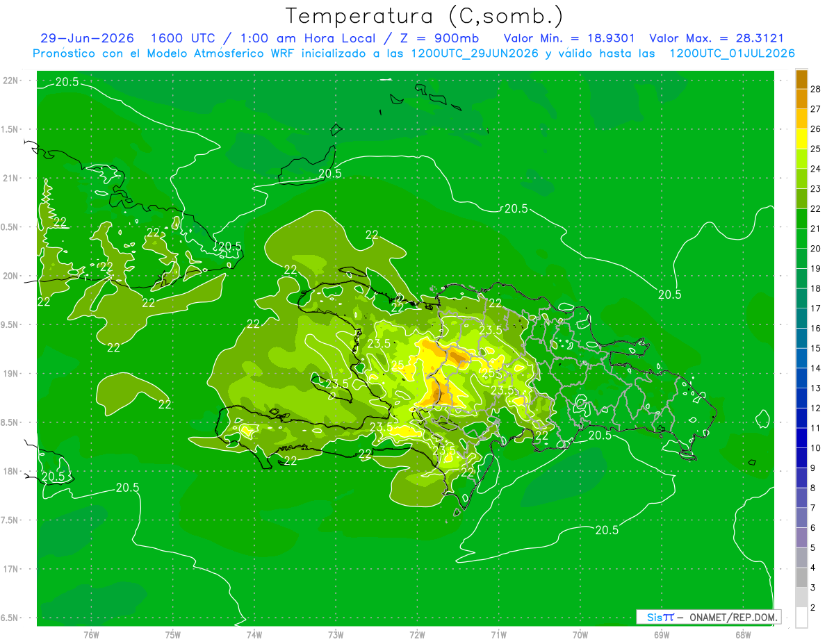Viewport: 834px width, 644px height.
Task: Click the "74W" longitude axis label
Action: tap(254, 634)
